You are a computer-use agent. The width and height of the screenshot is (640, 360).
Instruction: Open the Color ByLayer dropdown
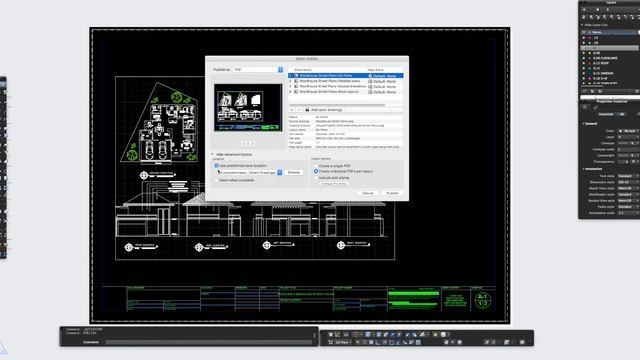click(629, 131)
